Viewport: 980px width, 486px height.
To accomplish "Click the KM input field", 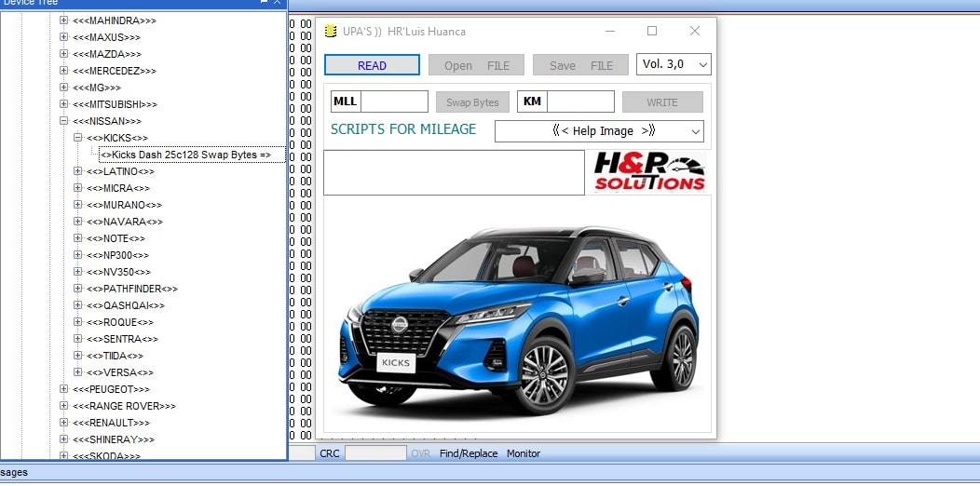I will tap(579, 101).
